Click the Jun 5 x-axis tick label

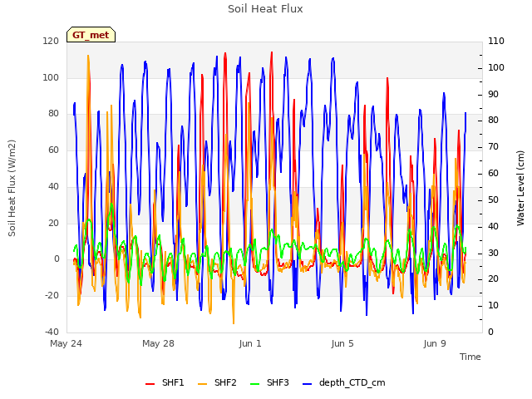(x=342, y=343)
